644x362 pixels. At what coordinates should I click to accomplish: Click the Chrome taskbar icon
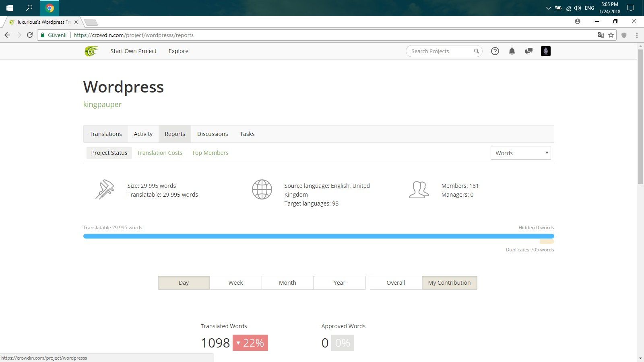[50, 8]
